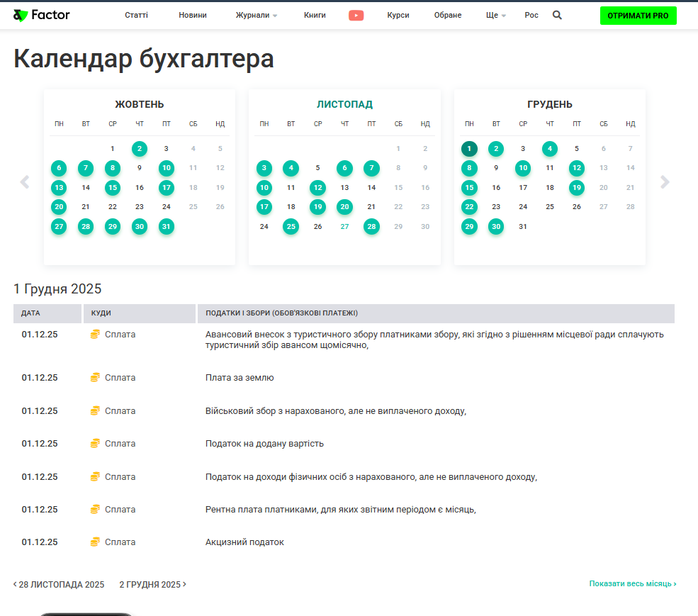Expand the Ще dropdown menu
This screenshot has width=698, height=616.
point(495,15)
